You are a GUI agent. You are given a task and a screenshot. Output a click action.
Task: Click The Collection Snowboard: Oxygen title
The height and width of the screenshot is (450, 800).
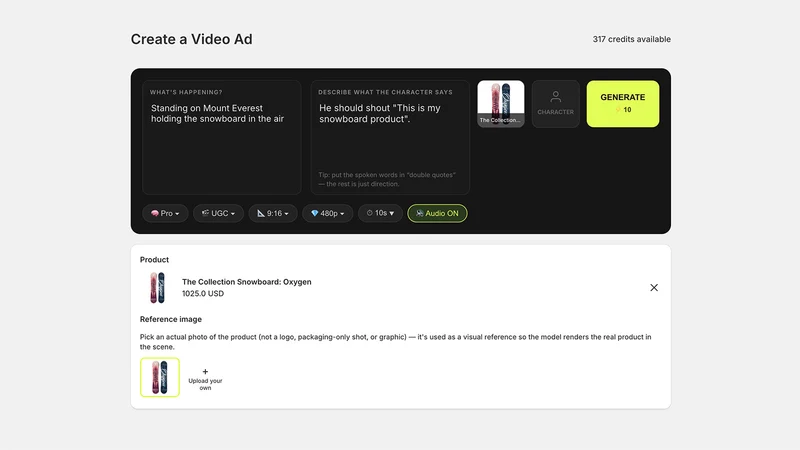246,282
